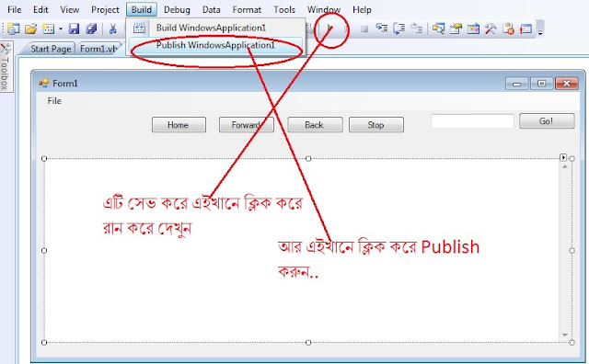Minimize the Form1 designer window
The height and width of the screenshot is (364, 589).
[x=517, y=84]
